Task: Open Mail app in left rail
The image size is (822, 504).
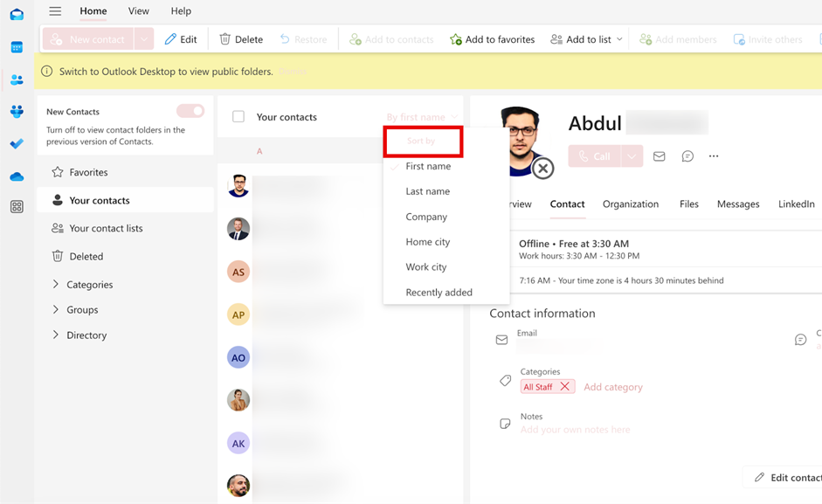Action: pos(17,14)
